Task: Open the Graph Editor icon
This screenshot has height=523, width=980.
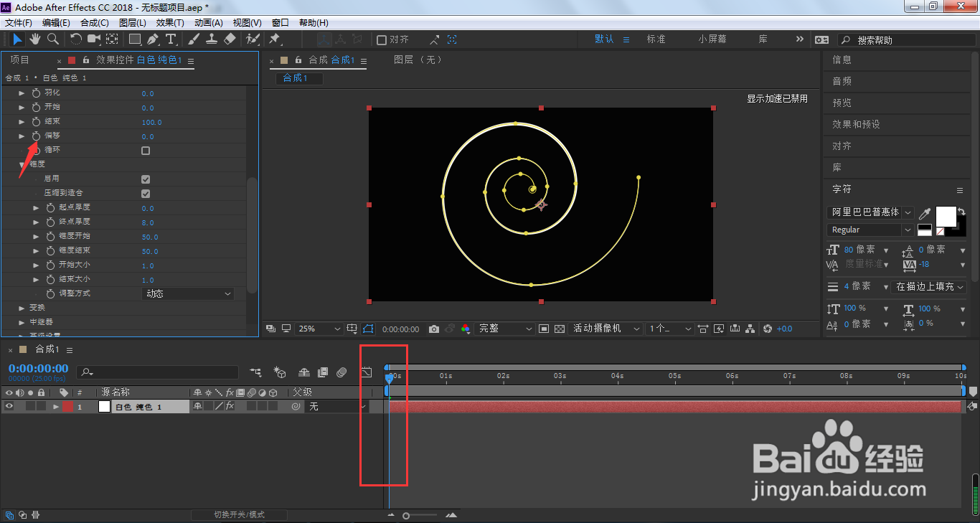Action: pos(366,372)
